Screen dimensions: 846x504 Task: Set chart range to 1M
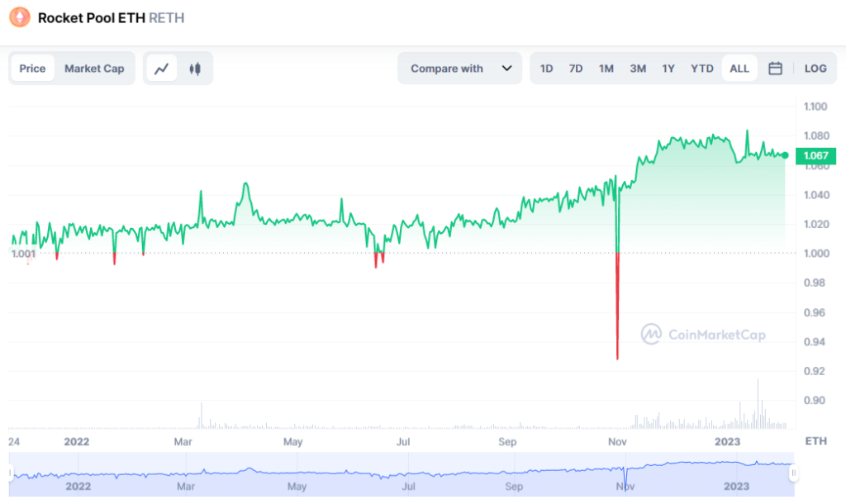pos(606,69)
